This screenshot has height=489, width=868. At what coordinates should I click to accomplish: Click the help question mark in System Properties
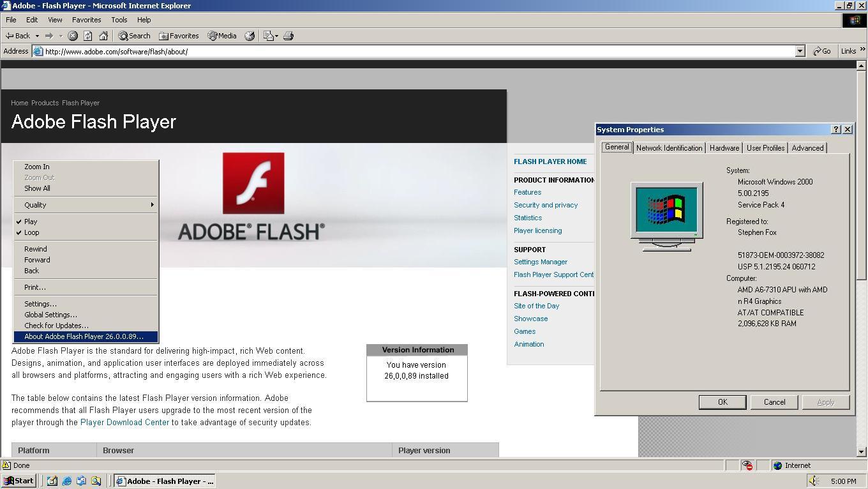[x=836, y=129]
